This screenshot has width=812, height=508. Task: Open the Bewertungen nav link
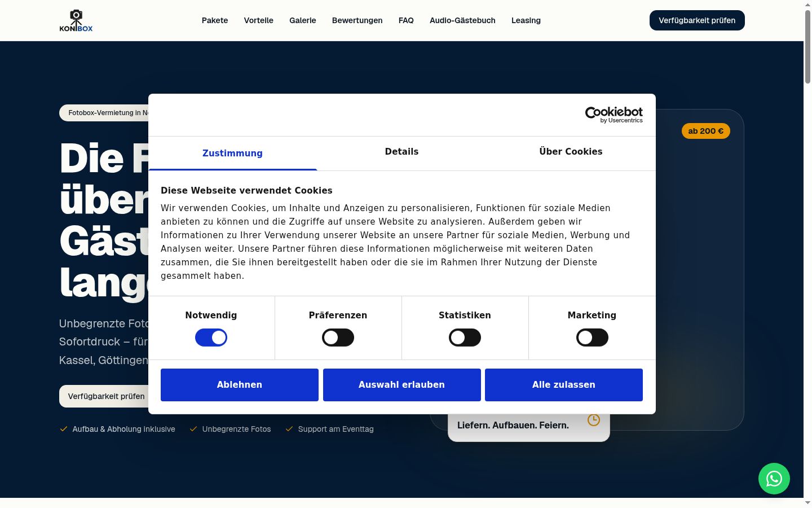pos(358,20)
